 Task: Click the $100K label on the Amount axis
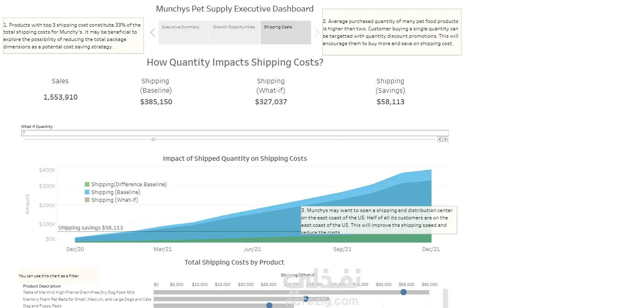(47, 224)
